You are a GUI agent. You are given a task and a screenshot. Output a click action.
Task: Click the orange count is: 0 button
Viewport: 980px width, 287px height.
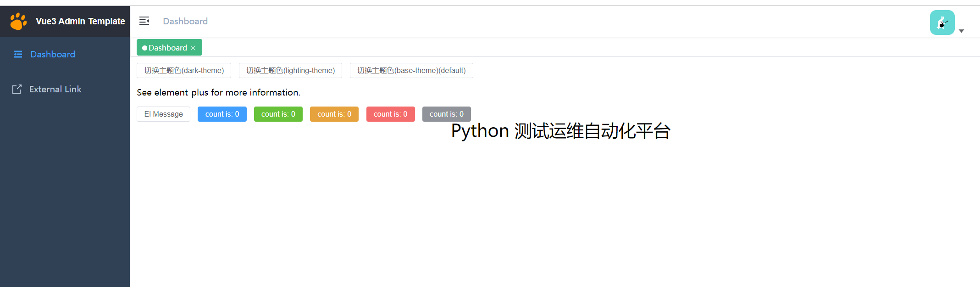334,114
